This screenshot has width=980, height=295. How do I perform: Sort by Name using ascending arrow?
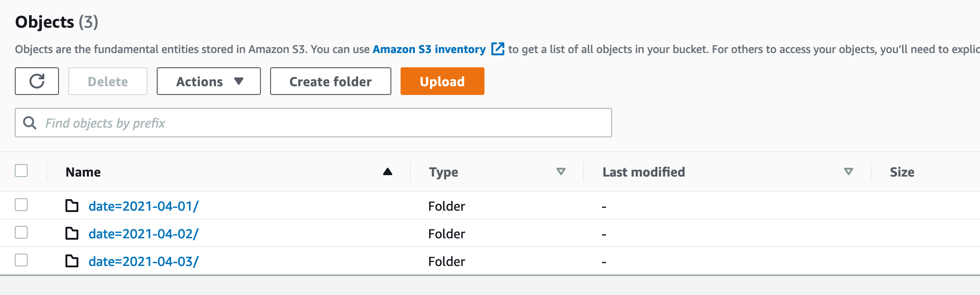coord(388,172)
